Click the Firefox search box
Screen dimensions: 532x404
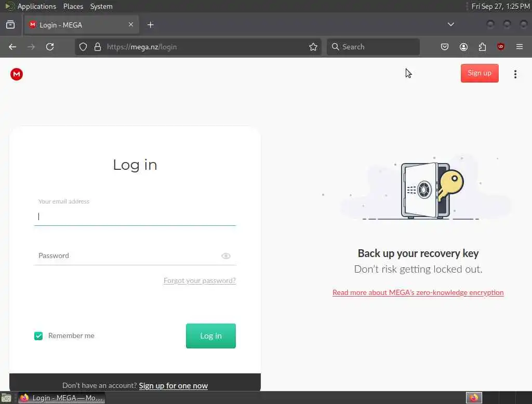coord(373,47)
